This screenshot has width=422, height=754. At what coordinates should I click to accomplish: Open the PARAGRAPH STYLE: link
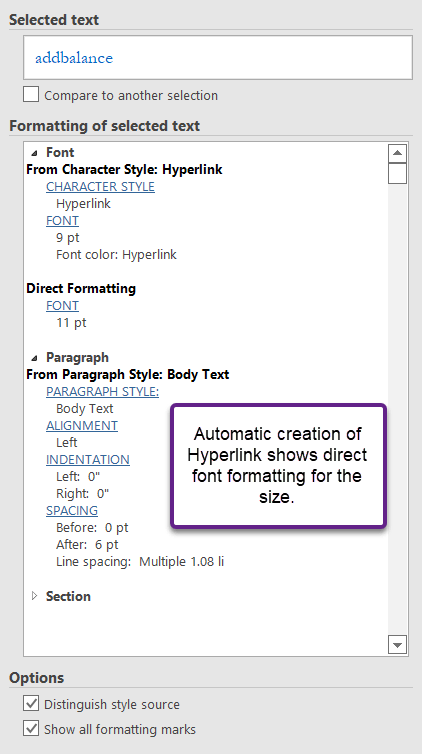102,391
